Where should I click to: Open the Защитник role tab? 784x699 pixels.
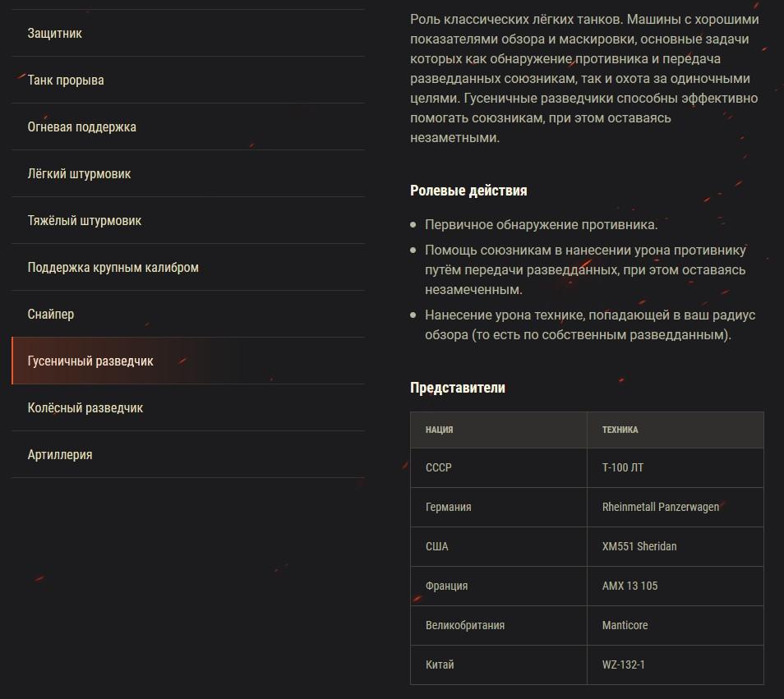point(55,34)
